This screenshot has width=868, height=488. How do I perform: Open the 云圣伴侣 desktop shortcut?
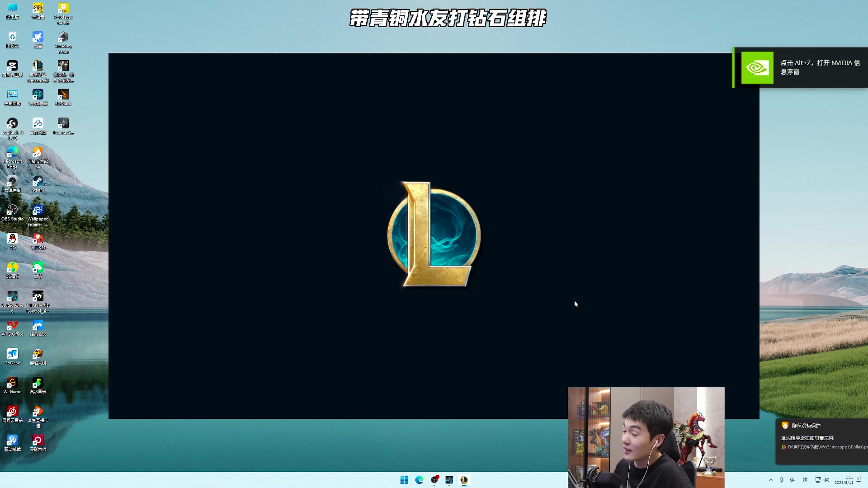click(12, 184)
